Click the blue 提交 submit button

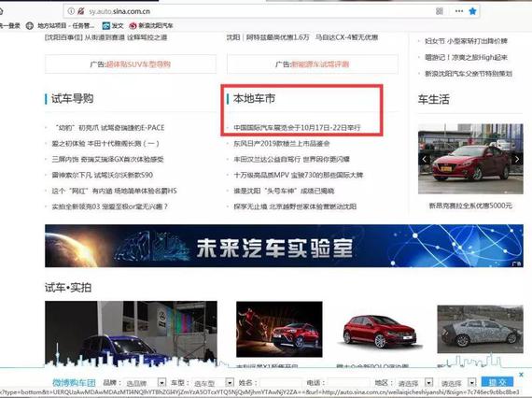[497, 382]
